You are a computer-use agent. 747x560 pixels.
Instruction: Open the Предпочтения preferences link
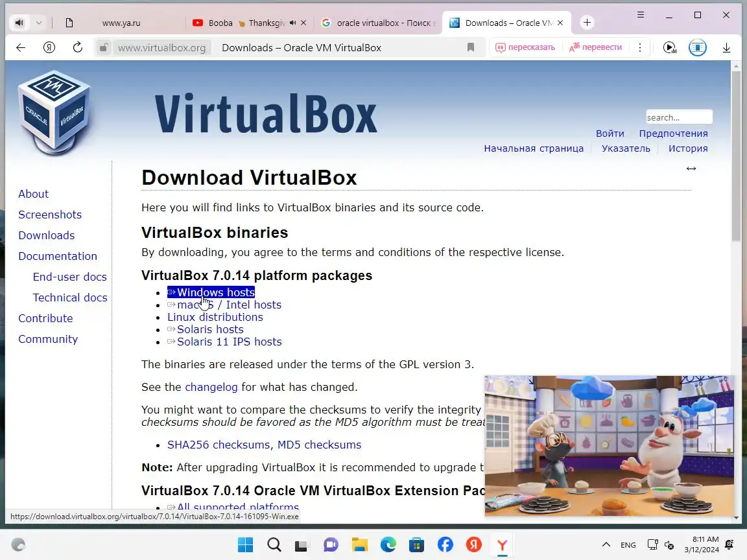click(673, 134)
